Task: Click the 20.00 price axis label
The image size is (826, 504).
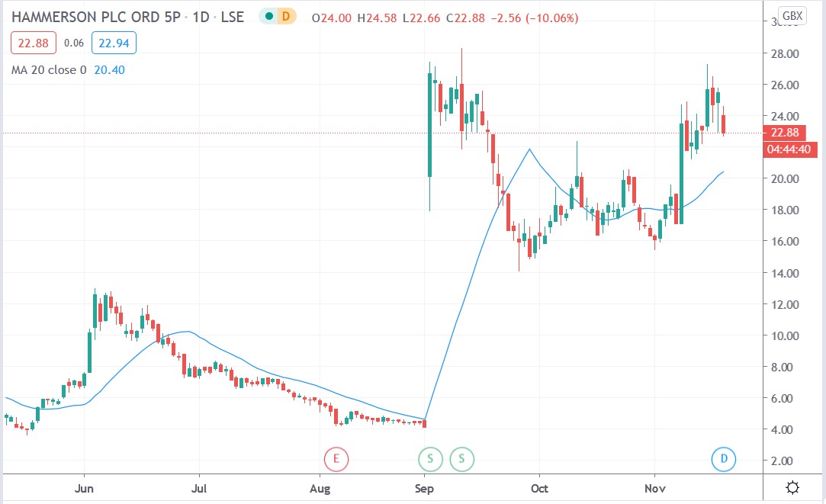Action: pos(785,178)
